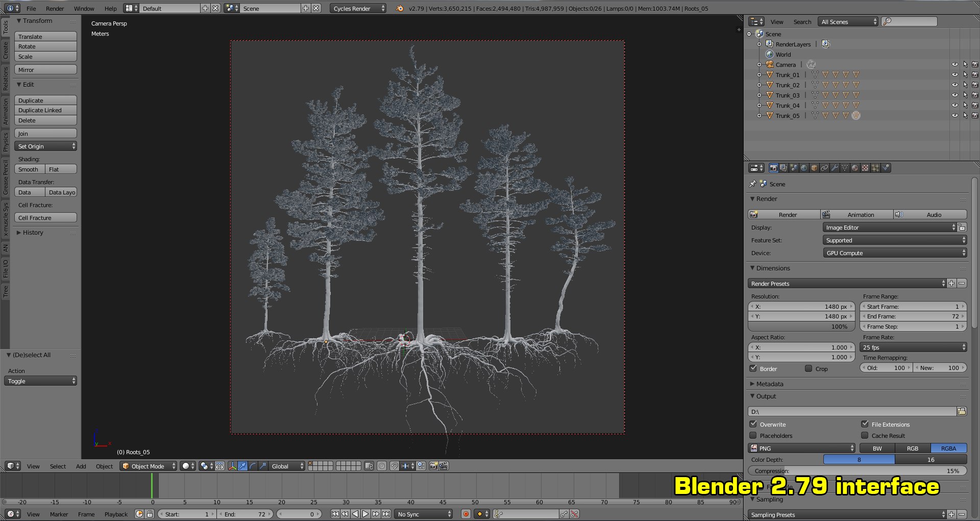This screenshot has height=521, width=980.
Task: Open the Texture properties tab (checker icon)
Action: pyautogui.click(x=865, y=168)
